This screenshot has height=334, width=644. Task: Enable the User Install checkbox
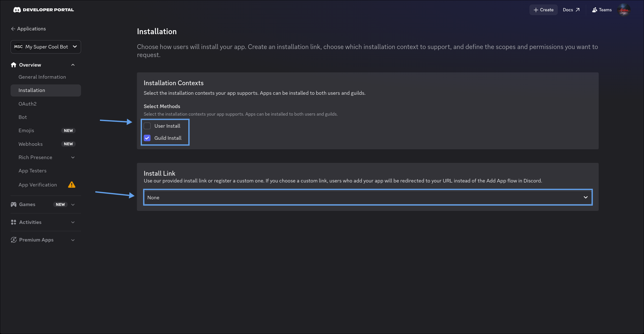[147, 126]
